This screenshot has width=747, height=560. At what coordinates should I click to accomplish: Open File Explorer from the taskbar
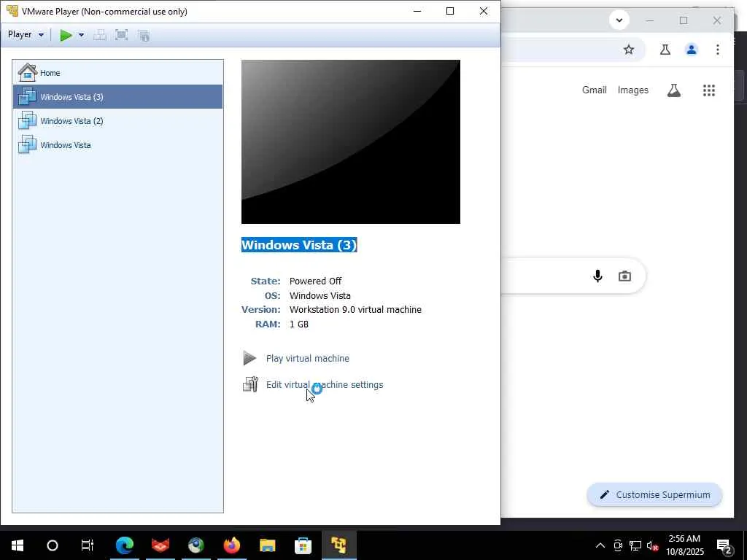click(x=267, y=545)
